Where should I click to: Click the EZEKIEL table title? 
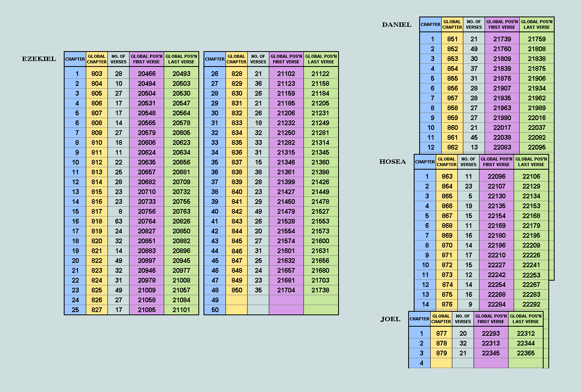tap(39, 59)
